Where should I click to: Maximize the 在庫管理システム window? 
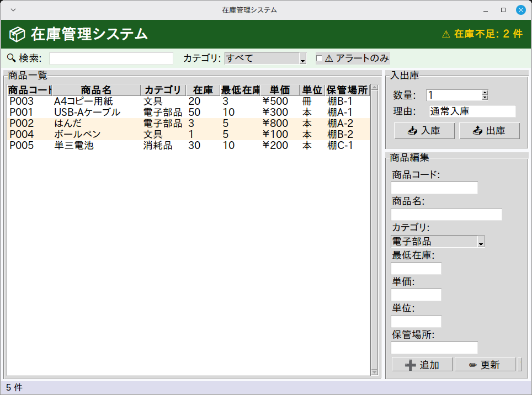pos(503,10)
